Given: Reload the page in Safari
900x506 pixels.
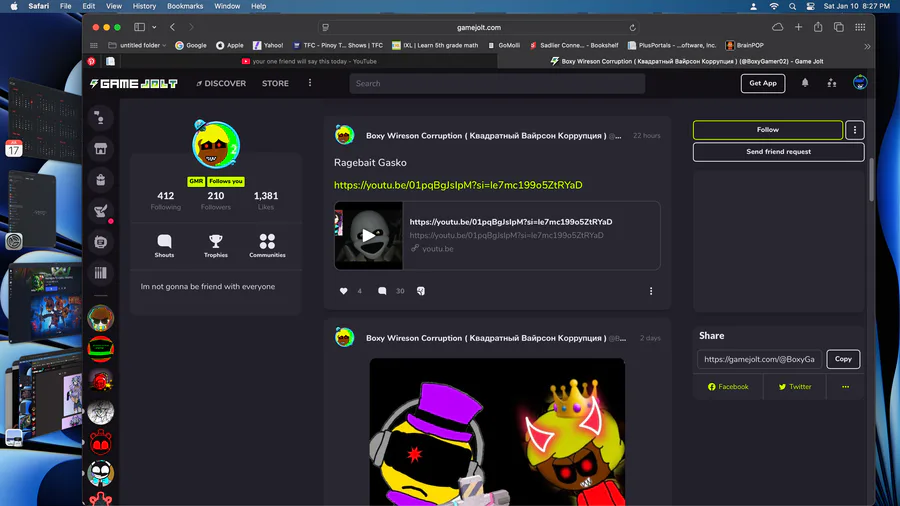Looking at the screenshot, I should [632, 28].
